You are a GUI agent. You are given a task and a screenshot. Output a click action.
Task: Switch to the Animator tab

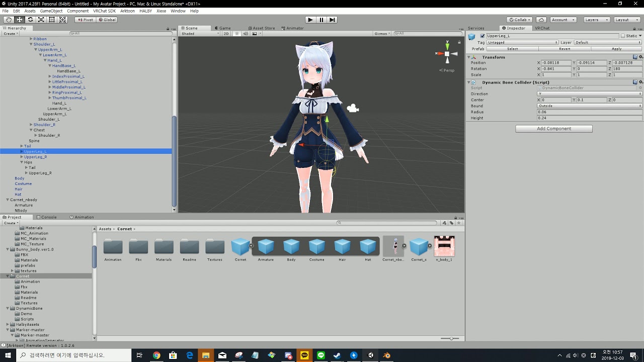(x=292, y=28)
